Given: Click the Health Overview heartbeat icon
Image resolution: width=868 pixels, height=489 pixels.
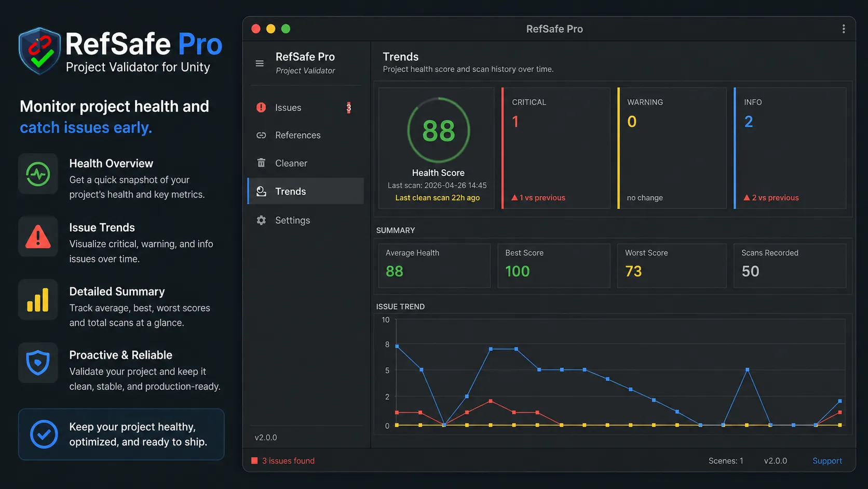Looking at the screenshot, I should (38, 174).
